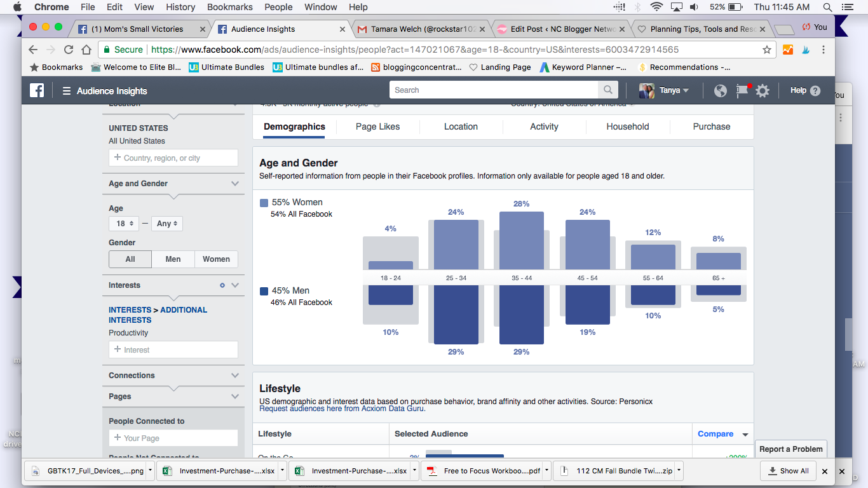868x488 pixels.
Task: Click the ADDITIONAL INTERESTS link
Action: coord(158,315)
